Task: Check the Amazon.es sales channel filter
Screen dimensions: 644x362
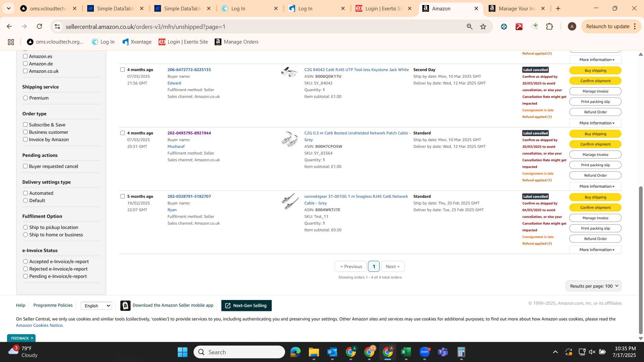Action: pos(25,56)
